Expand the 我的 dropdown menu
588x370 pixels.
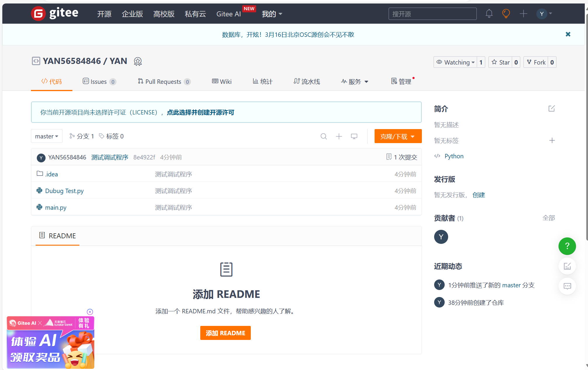pyautogui.click(x=272, y=14)
